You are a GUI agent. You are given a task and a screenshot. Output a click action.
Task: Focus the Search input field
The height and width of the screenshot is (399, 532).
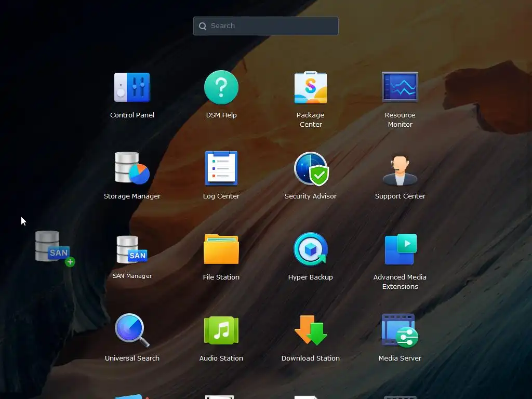(265, 26)
